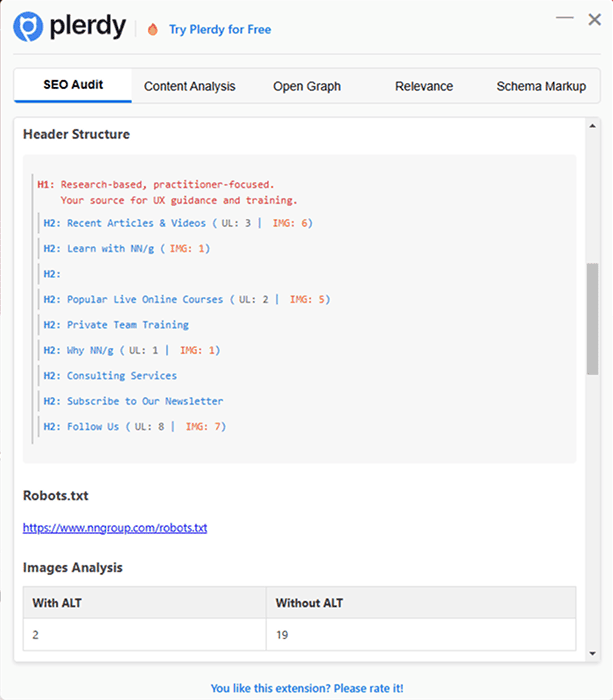Screen dimensions: 613x700
Task: Close the Plerdy extension panel
Action: 592,18
